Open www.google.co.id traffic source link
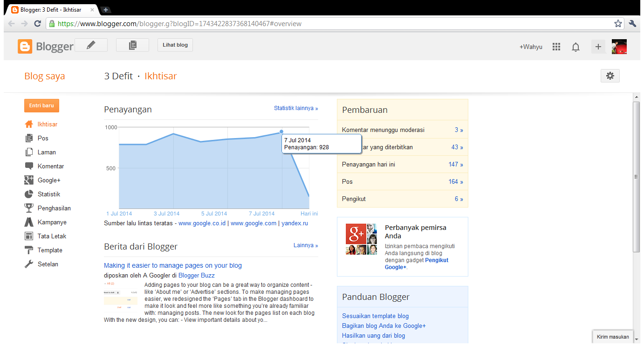644x347 pixels. 202,223
